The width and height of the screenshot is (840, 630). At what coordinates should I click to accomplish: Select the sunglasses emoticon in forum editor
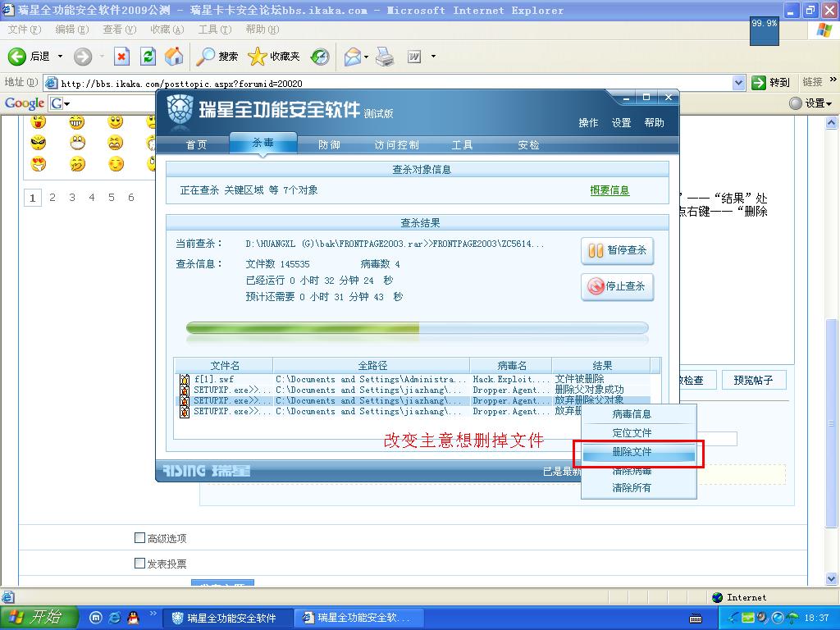coord(38,143)
